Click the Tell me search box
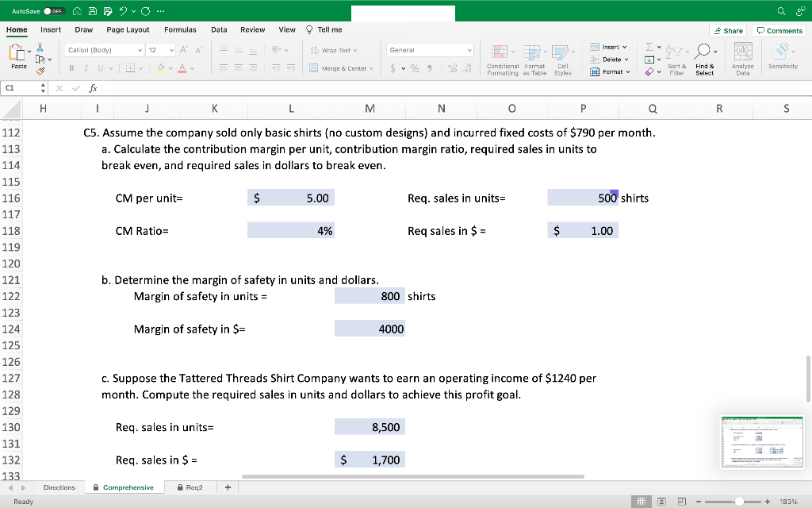Image resolution: width=812 pixels, height=508 pixels. (324, 29)
